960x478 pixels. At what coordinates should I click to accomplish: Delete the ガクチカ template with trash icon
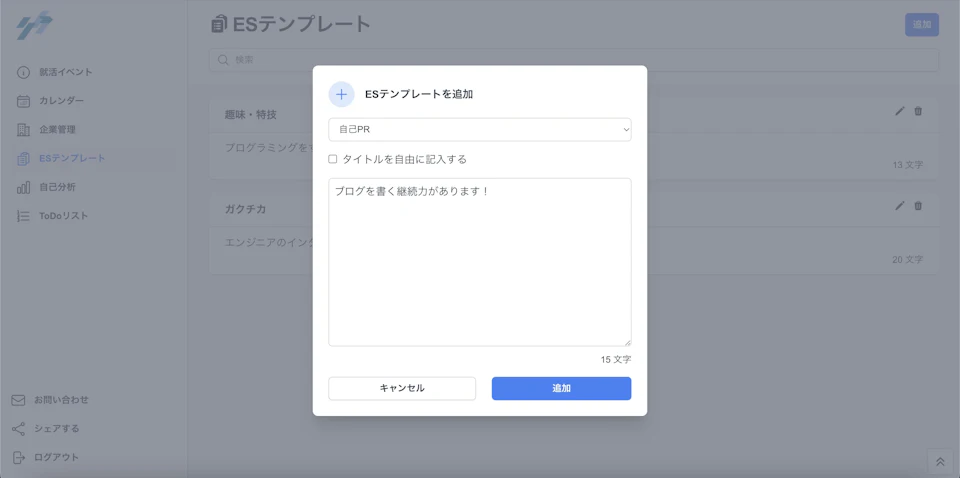pos(918,206)
